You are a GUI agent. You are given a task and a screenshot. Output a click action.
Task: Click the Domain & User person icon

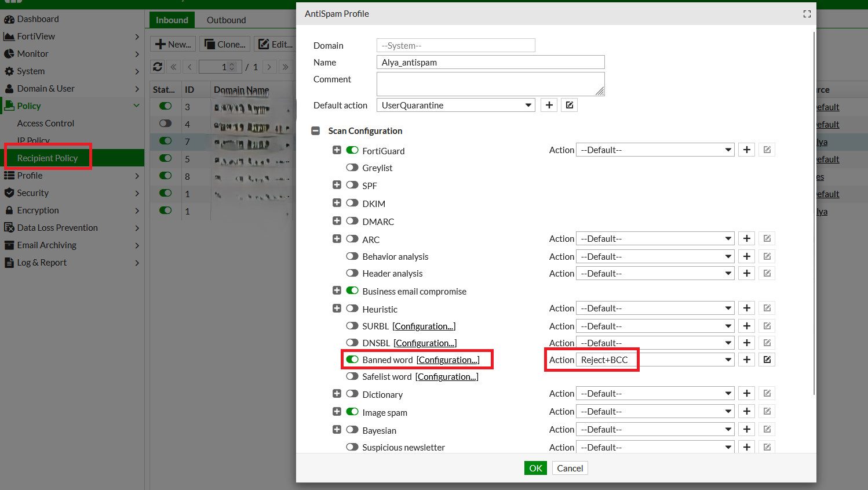(9, 89)
